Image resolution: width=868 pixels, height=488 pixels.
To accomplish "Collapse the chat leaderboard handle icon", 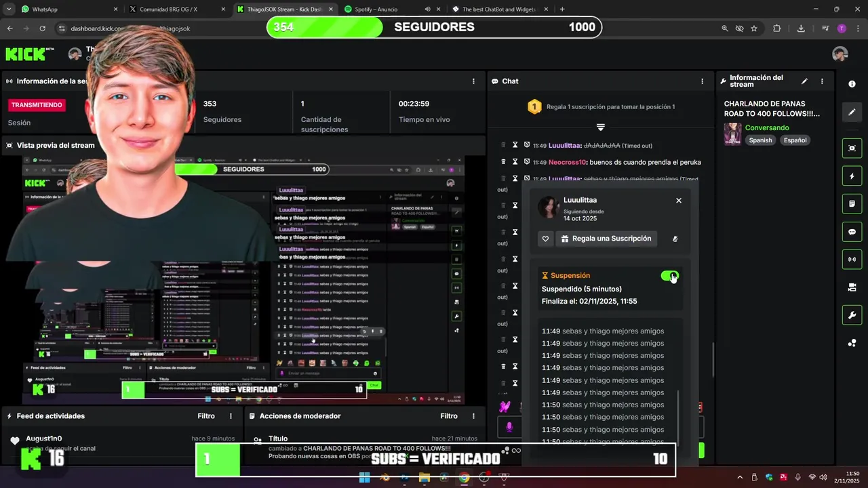I will [x=600, y=127].
